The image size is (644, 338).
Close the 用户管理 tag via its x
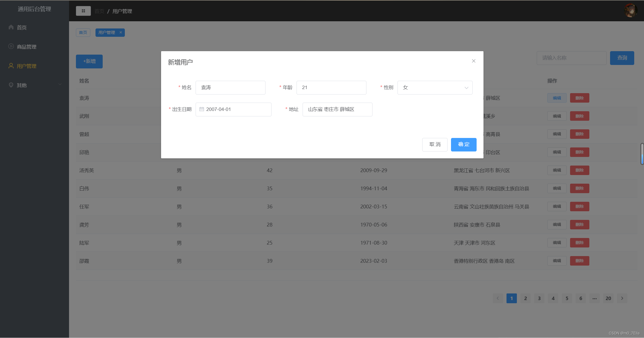click(121, 32)
